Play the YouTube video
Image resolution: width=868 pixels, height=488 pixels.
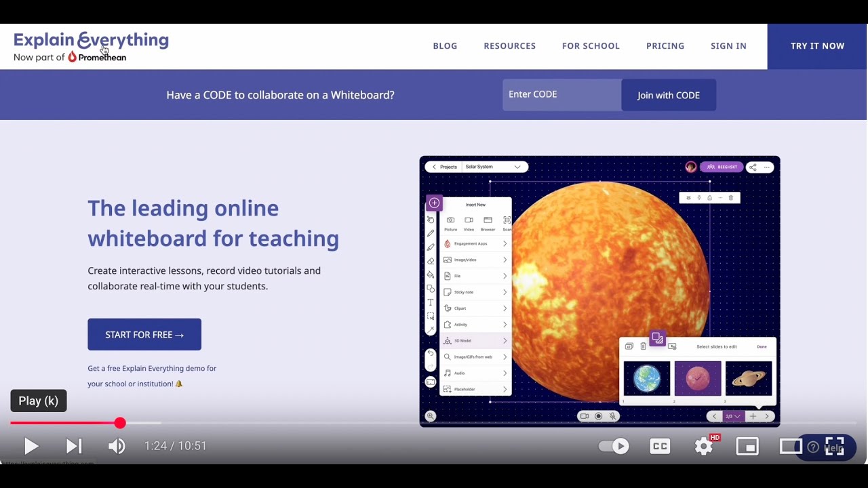[x=31, y=446]
